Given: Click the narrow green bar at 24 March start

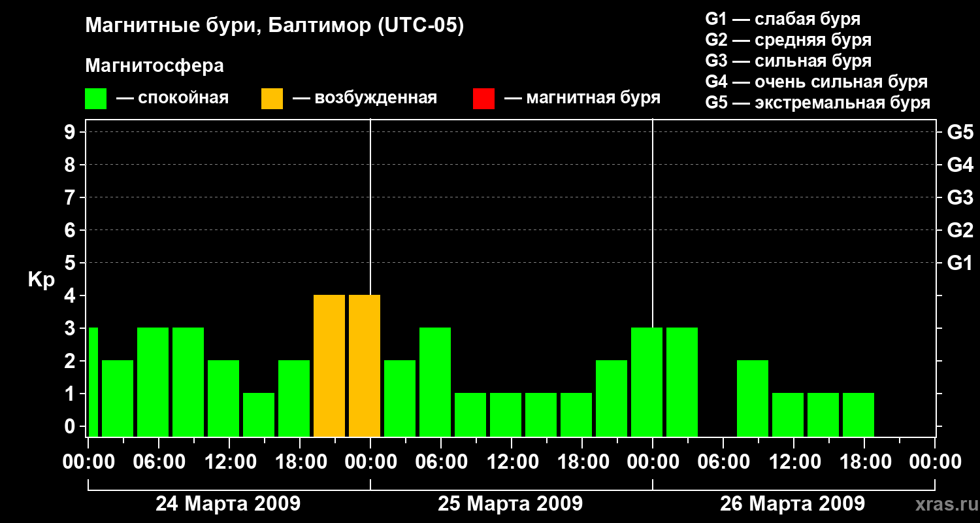Looking at the screenshot, I should point(93,382).
